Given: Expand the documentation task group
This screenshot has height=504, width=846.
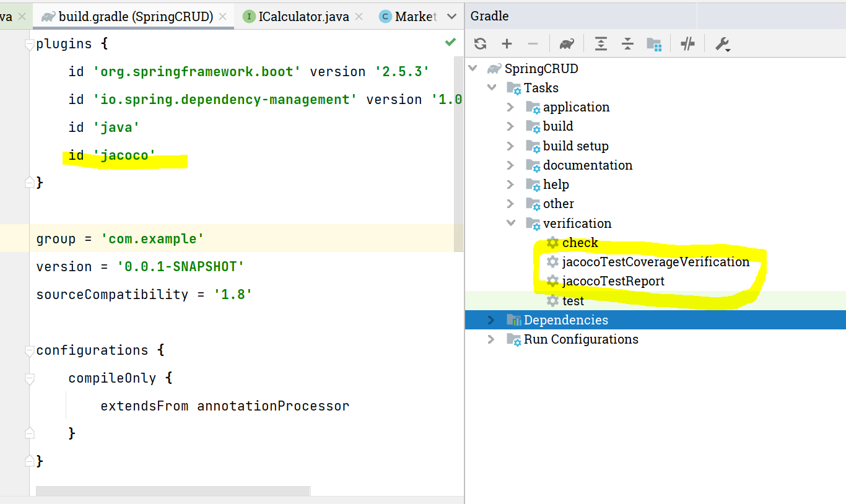Looking at the screenshot, I should point(511,165).
